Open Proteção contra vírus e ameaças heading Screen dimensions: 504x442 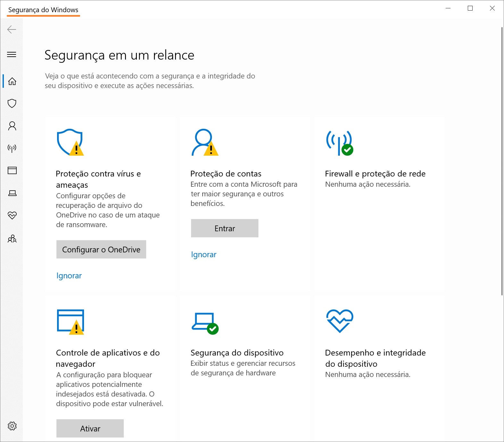pos(98,179)
